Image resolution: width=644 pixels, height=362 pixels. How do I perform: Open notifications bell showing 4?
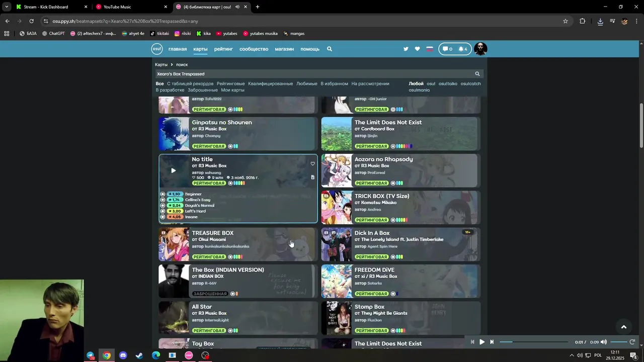point(463,49)
